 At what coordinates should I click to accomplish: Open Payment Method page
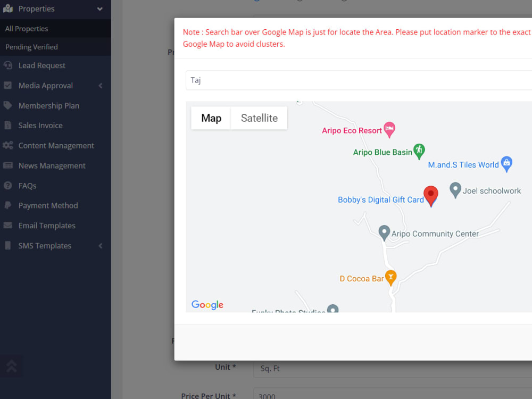(x=48, y=205)
